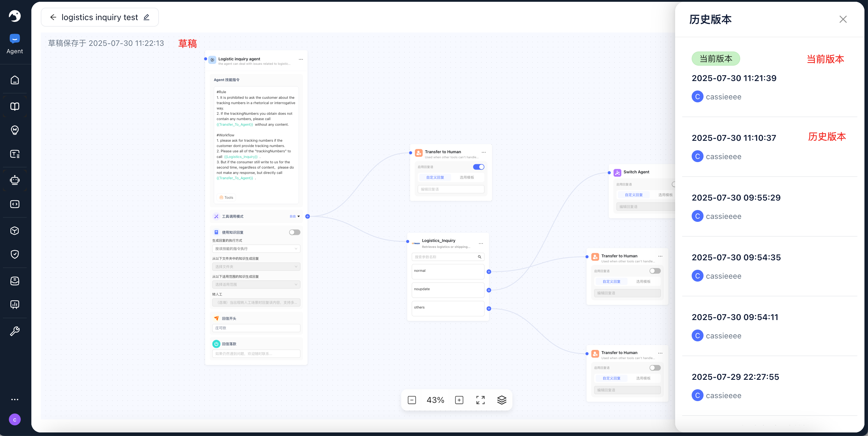The height and width of the screenshot is (436, 868).
Task: Open the shield check icon in the sidebar
Action: coord(14,254)
